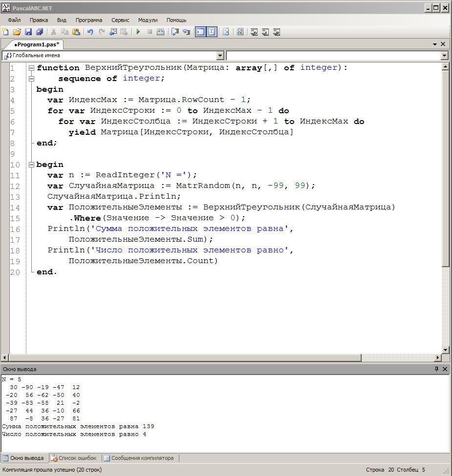452x476 pixels.
Task: Switch to Список ошибок tab
Action: (73, 458)
